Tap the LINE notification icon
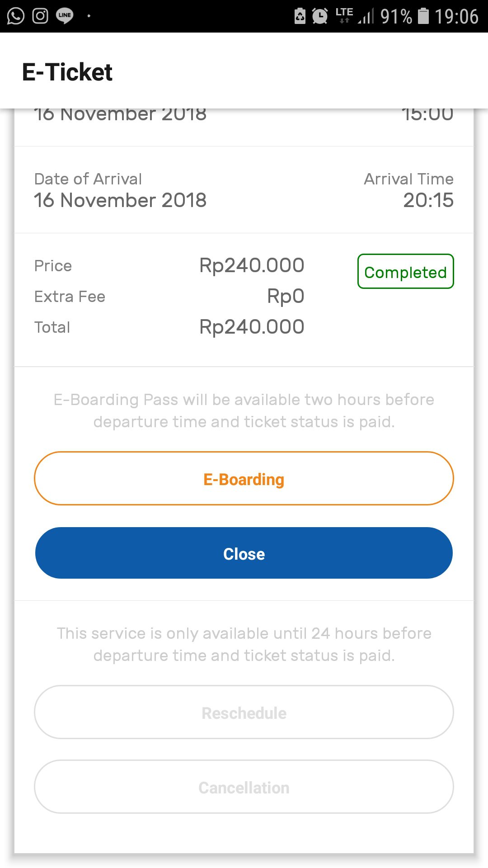The image size is (488, 868). (65, 16)
